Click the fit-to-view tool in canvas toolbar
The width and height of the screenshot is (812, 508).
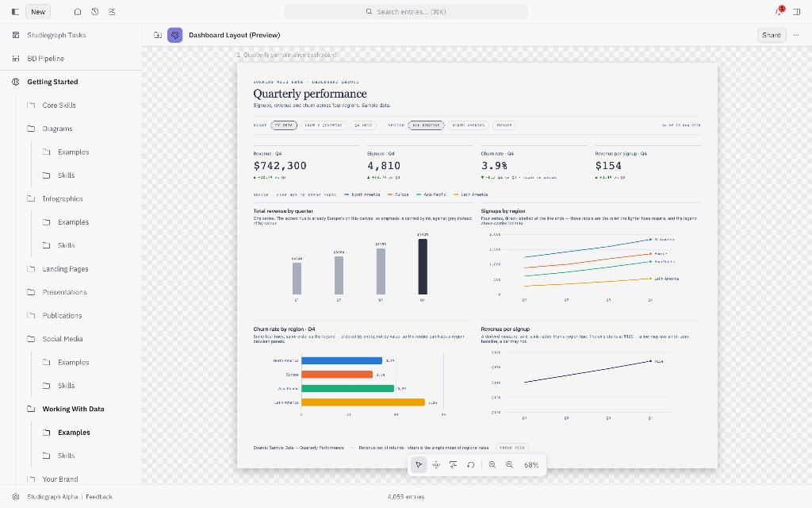453,464
